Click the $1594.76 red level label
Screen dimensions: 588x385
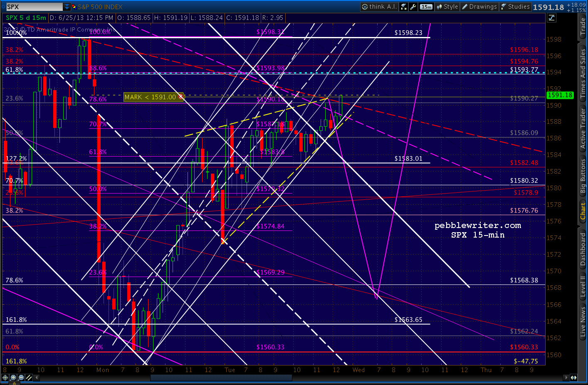coord(524,61)
